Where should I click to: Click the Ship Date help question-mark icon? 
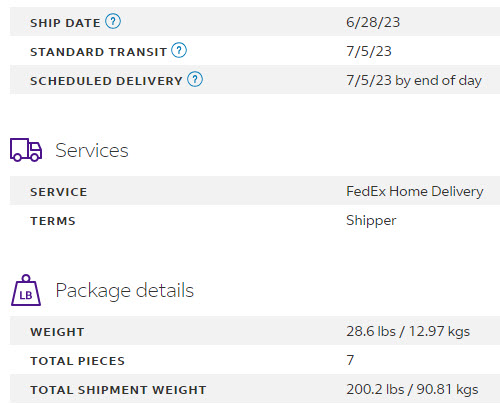[x=113, y=22]
